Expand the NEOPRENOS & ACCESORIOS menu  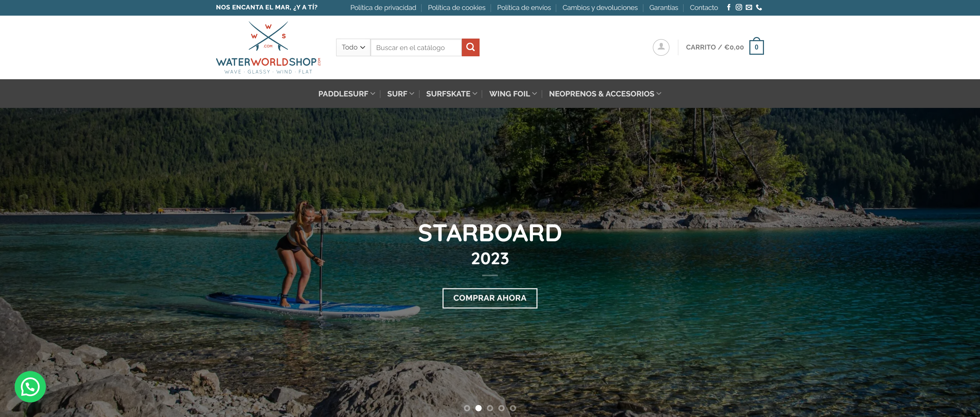coord(605,94)
